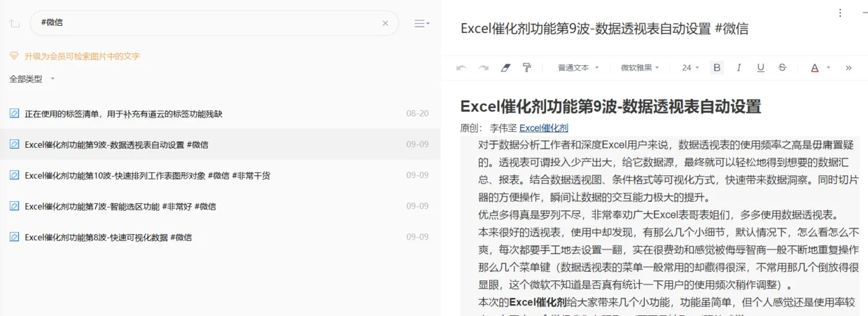Open note Excel催化剂功能第8波-快速可视化数据
The height and width of the screenshot is (316, 868).
(220, 237)
